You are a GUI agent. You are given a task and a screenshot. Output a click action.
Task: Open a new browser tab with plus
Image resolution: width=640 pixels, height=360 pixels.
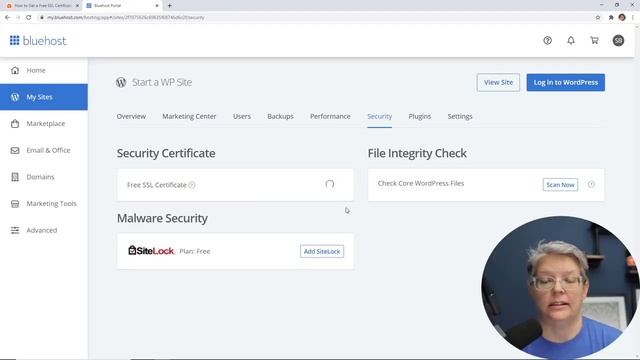coord(169,6)
